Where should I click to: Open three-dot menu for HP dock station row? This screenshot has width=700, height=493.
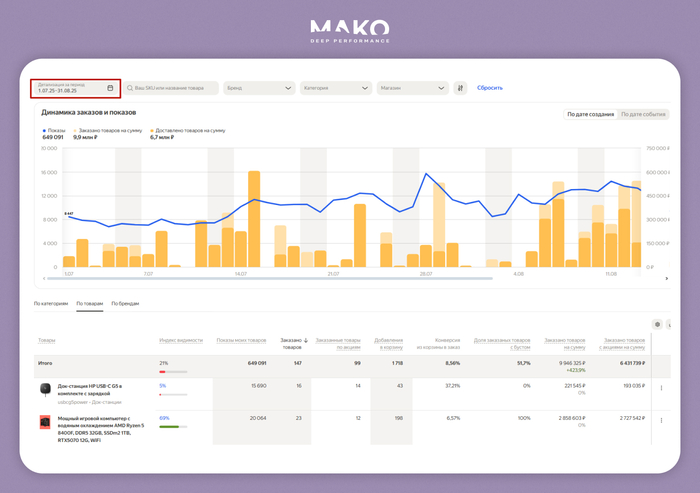661,388
